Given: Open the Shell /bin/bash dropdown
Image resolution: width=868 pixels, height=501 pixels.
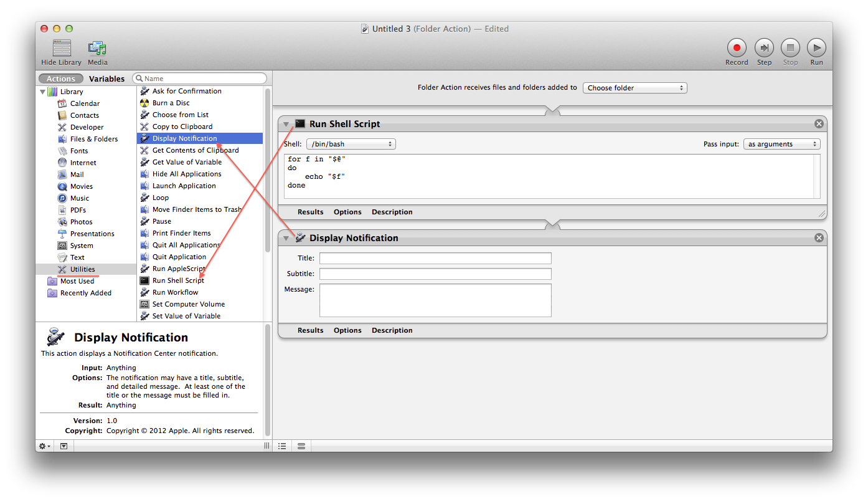Looking at the screenshot, I should click(351, 144).
